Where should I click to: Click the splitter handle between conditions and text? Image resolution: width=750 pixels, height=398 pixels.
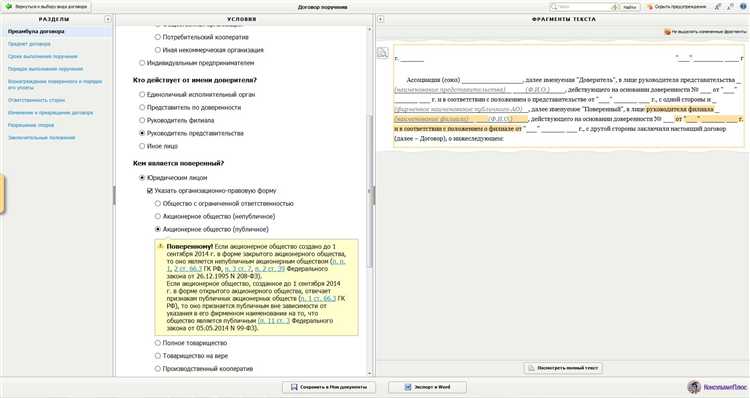click(374, 195)
